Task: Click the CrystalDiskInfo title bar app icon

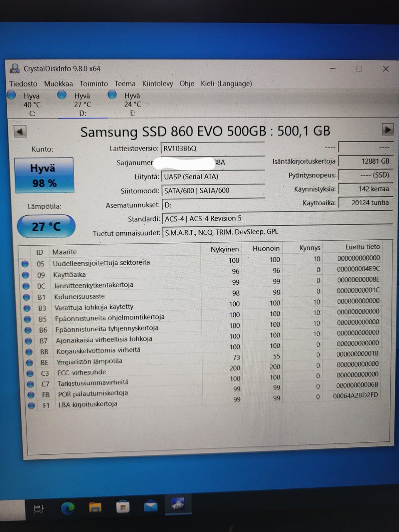Action: coord(15,69)
